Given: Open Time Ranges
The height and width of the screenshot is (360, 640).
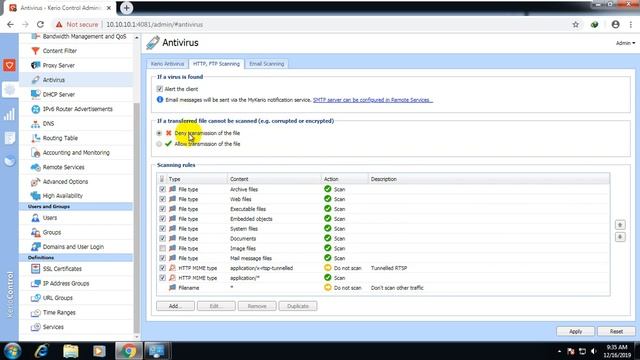Looking at the screenshot, I should pos(59,313).
